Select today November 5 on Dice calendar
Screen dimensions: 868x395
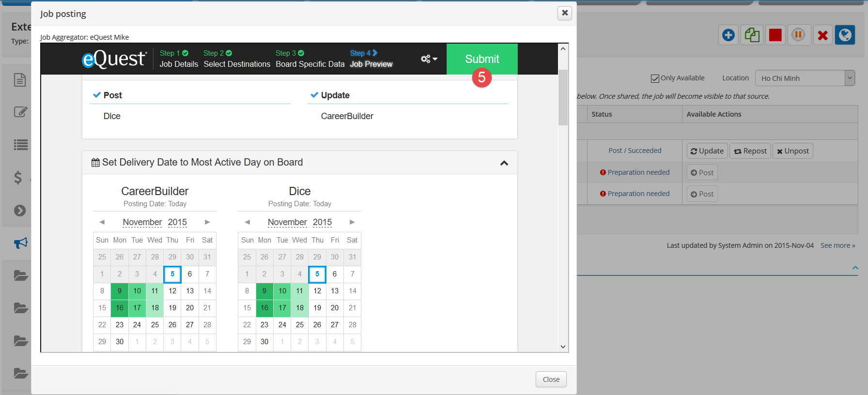click(317, 274)
